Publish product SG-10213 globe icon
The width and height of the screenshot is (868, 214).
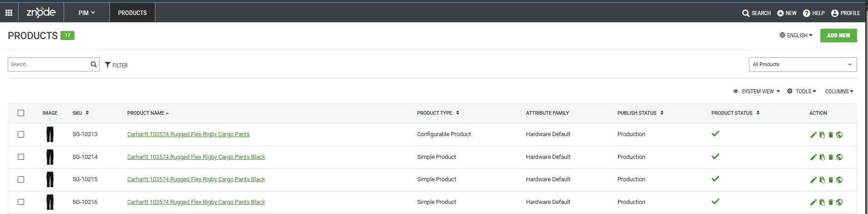839,135
